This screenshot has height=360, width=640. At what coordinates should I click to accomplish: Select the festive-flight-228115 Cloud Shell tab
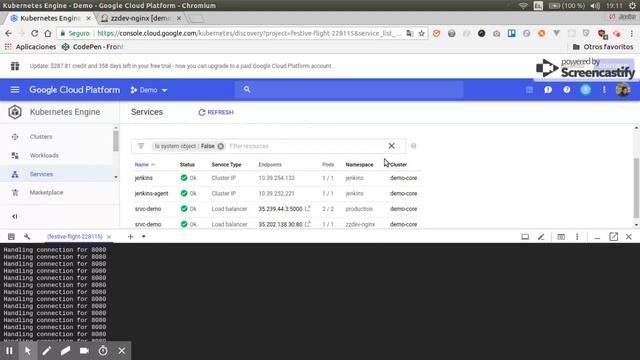coord(75,237)
